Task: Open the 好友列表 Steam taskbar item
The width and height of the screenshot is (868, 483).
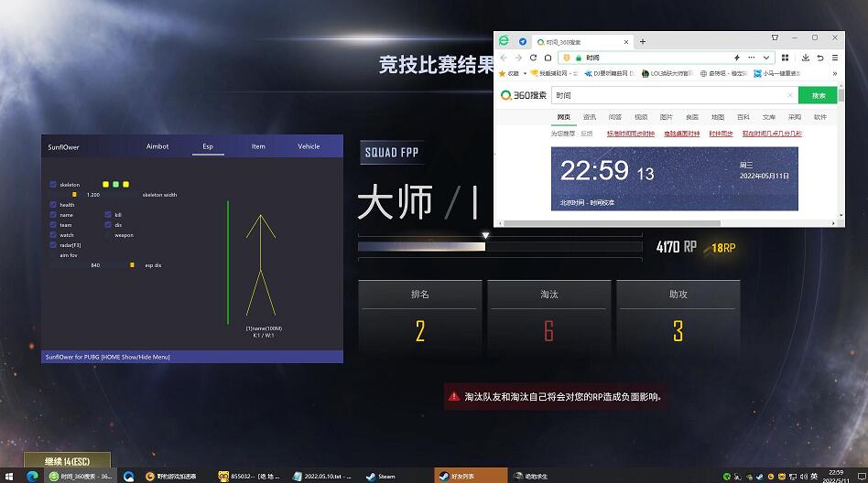Action: pos(471,476)
